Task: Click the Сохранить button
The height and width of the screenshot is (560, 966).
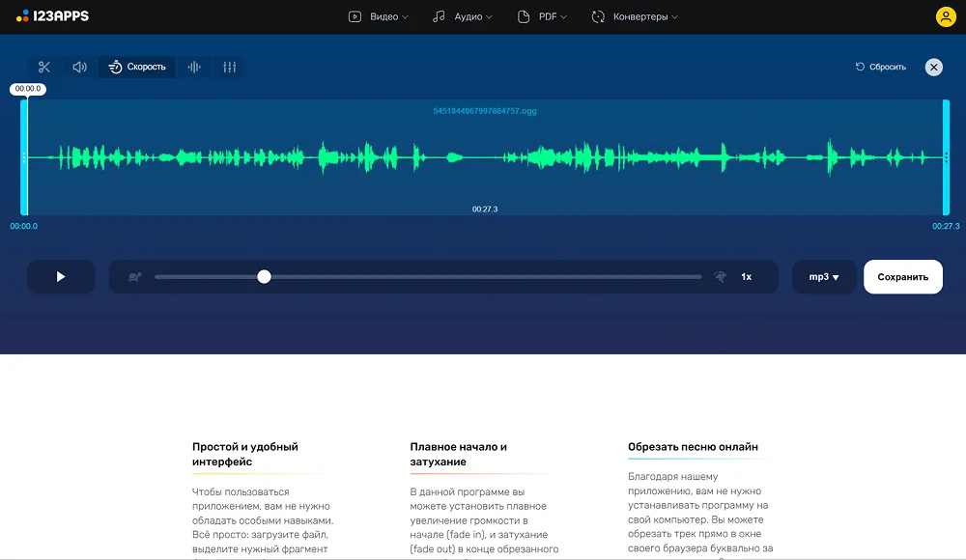Action: tap(902, 277)
